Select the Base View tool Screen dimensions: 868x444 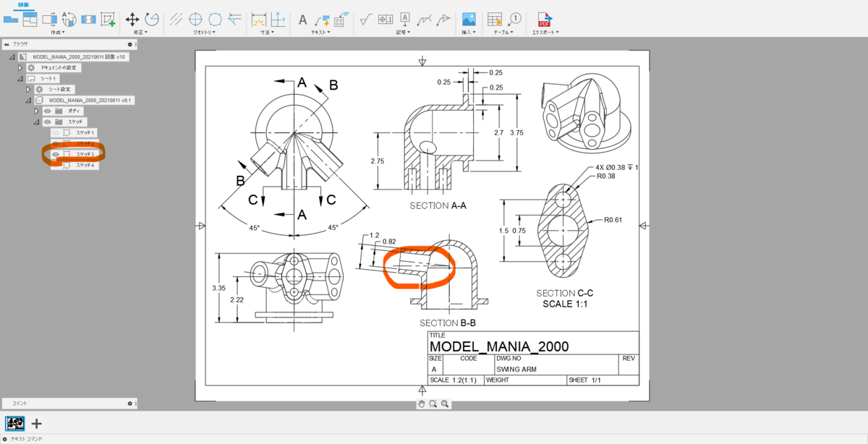[10, 19]
